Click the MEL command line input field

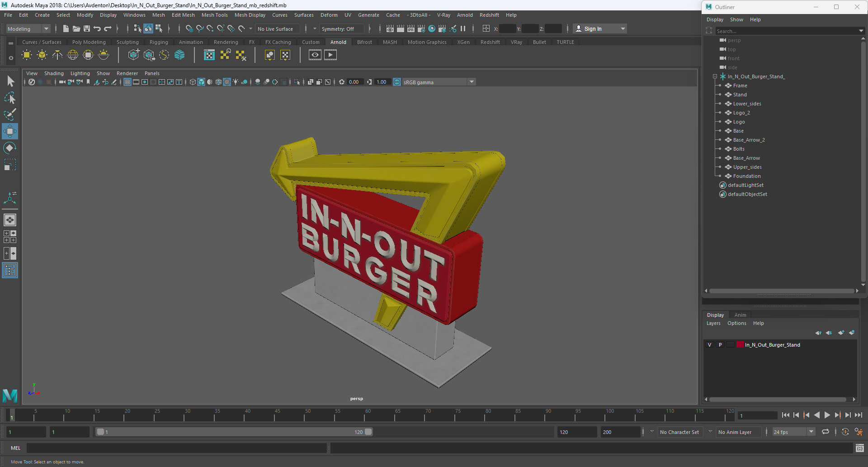(x=177, y=448)
